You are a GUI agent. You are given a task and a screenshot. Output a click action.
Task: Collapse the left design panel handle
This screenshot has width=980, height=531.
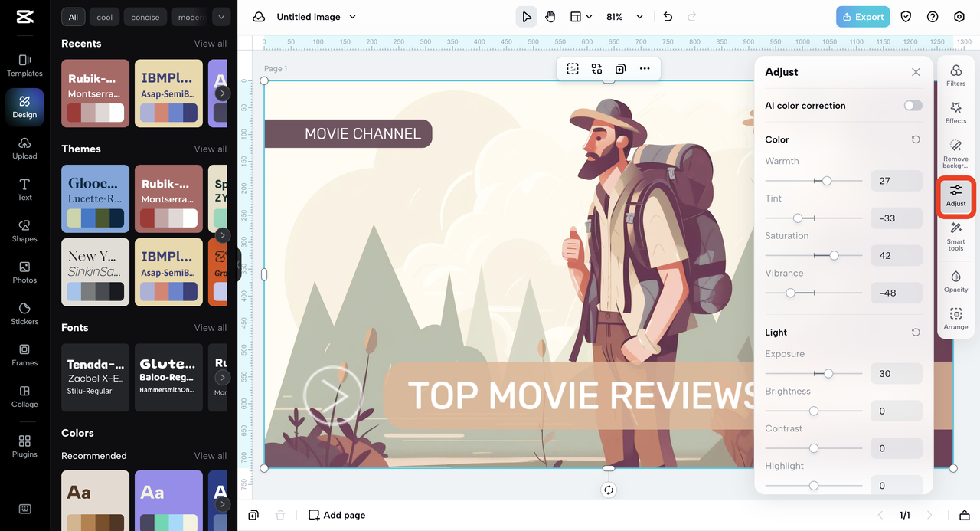point(239,265)
